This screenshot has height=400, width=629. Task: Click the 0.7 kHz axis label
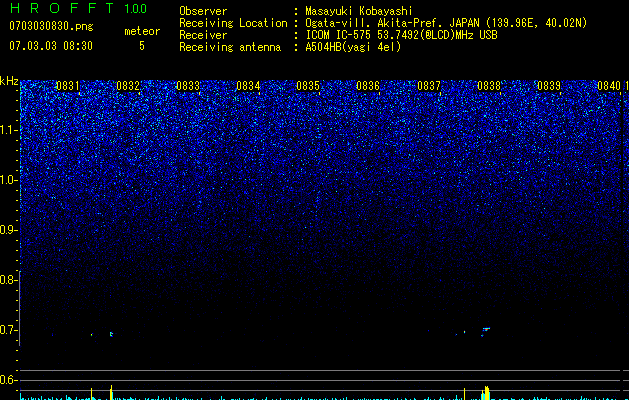coord(8,330)
